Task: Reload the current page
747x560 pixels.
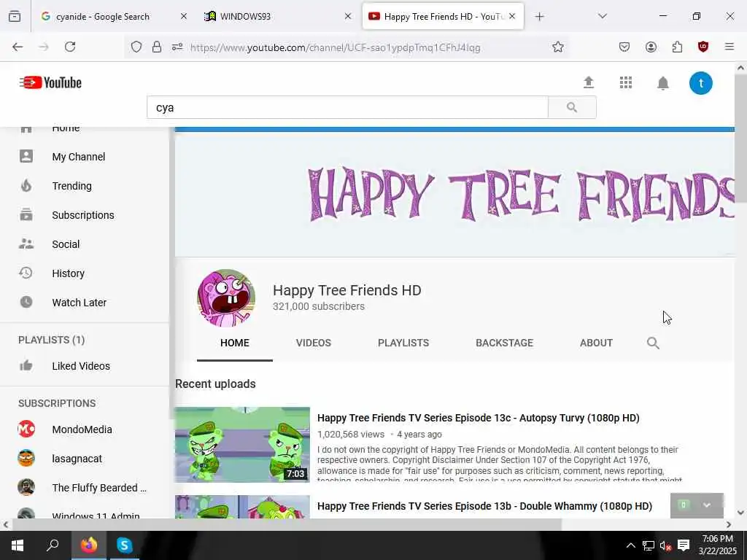Action: point(70,47)
